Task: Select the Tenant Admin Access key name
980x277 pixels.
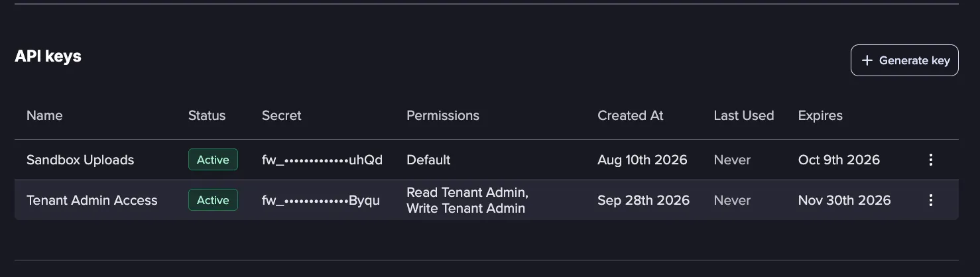Action: pos(92,200)
